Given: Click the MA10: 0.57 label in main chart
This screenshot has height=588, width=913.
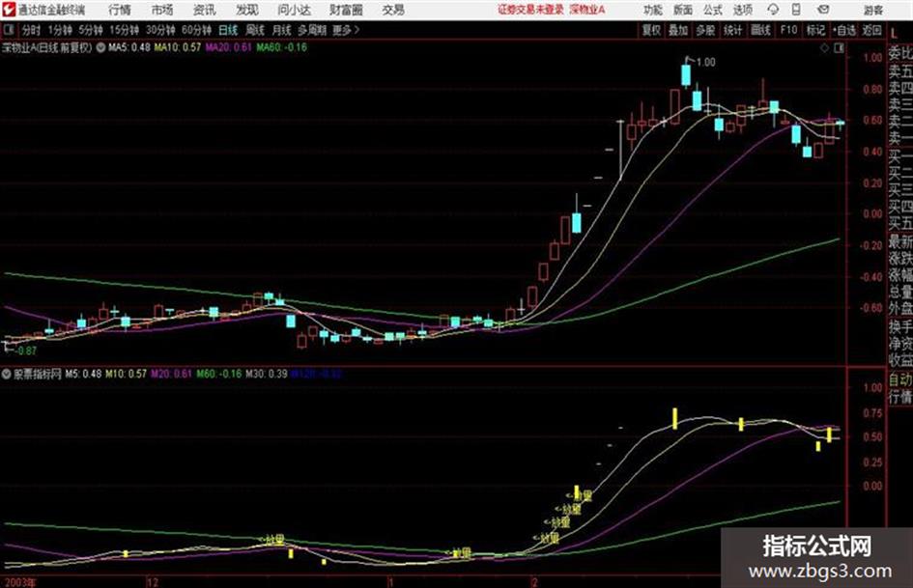Looking at the screenshot, I should 178,47.
